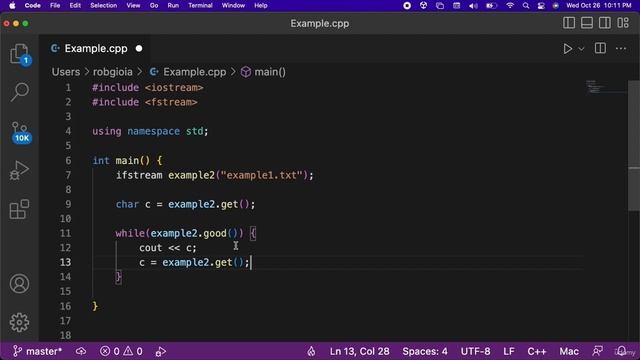Screen dimensions: 640x360
Task: Open the Code application menu
Action: tap(32, 5)
